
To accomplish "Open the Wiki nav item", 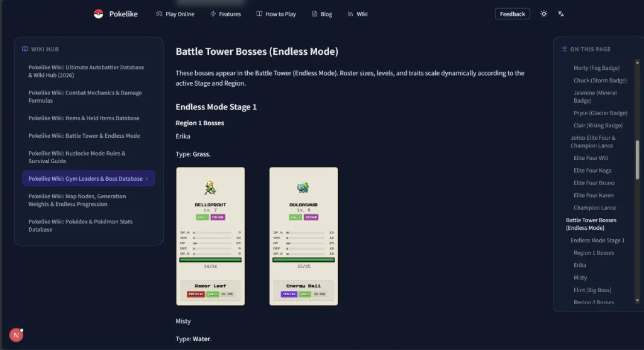I will 358,14.
